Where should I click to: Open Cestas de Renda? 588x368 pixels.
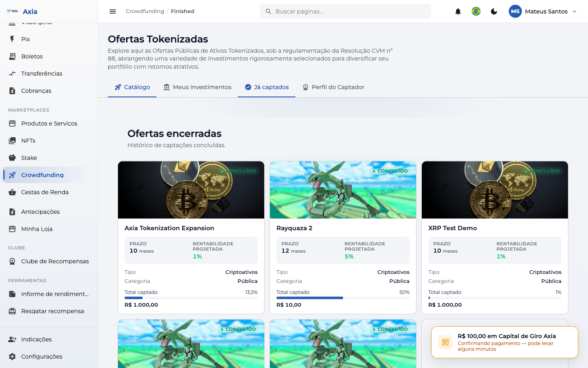point(49,192)
